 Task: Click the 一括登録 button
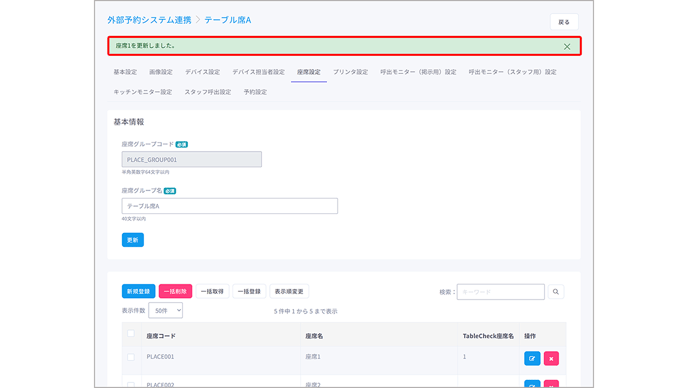tap(249, 291)
